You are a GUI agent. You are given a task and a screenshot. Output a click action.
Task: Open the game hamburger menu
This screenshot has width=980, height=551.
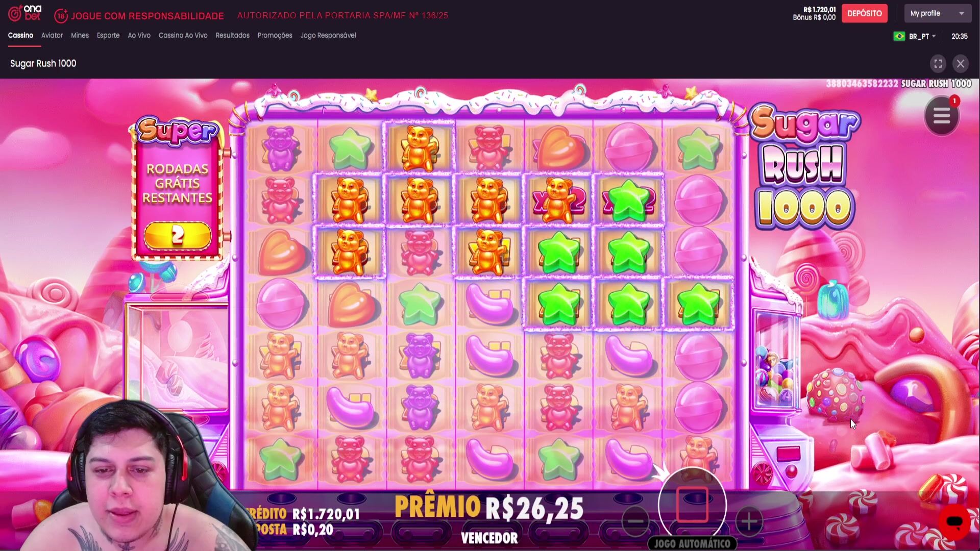tap(941, 116)
